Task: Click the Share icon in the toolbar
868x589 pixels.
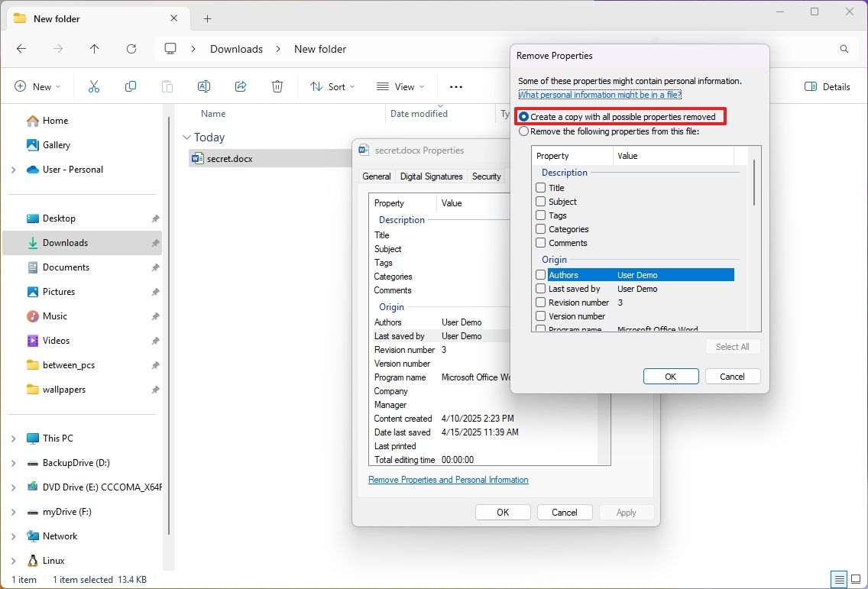Action: point(240,86)
